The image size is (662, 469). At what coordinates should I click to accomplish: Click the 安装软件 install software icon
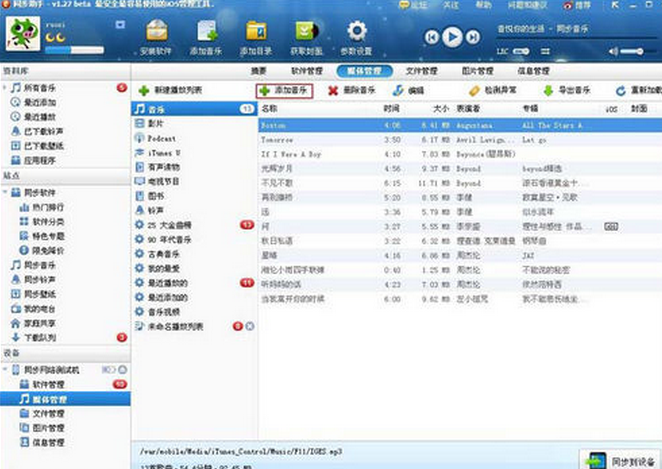pos(153,37)
